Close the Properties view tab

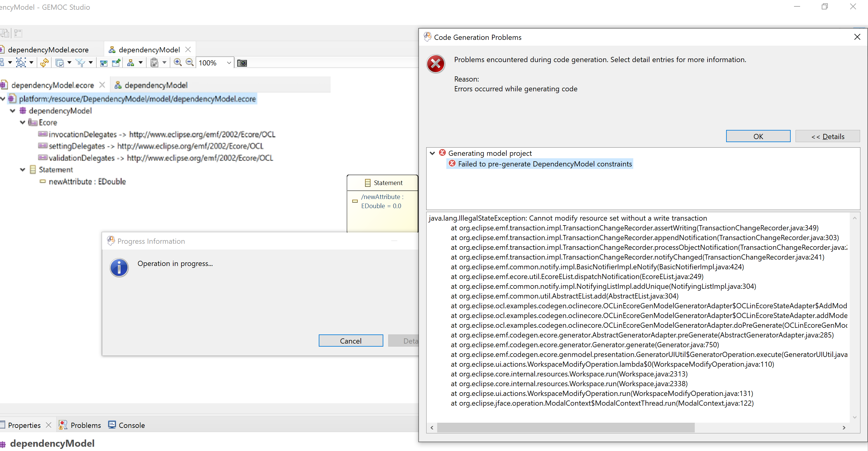click(48, 425)
